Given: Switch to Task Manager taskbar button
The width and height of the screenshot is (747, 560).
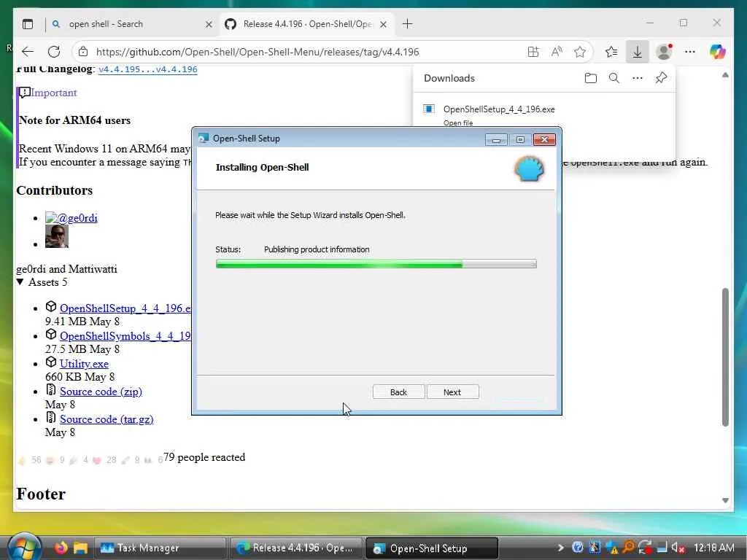Looking at the screenshot, I should click(x=160, y=548).
